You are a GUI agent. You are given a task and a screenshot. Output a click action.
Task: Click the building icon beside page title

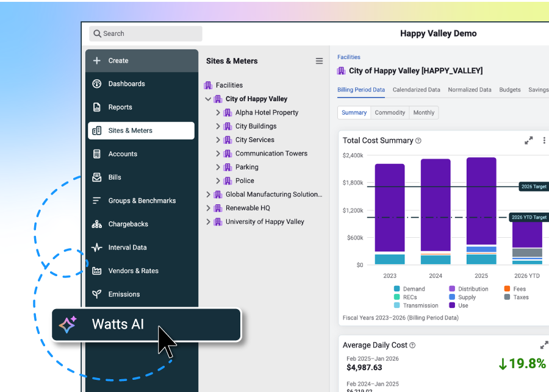(342, 71)
